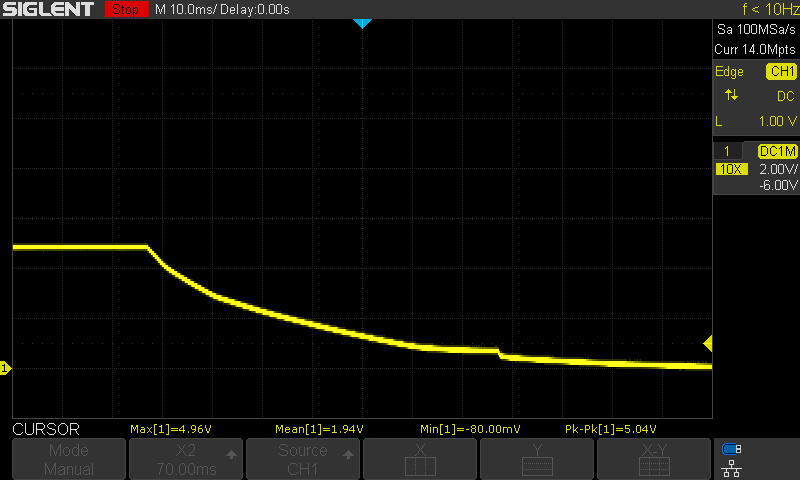Click the step on the yellow waveform

click(x=499, y=353)
